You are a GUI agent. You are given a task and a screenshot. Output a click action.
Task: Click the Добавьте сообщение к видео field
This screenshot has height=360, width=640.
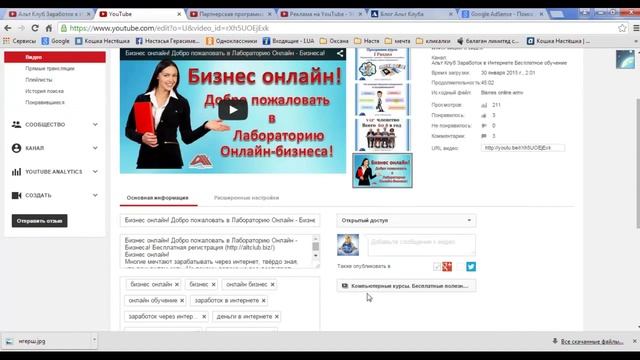click(x=421, y=245)
